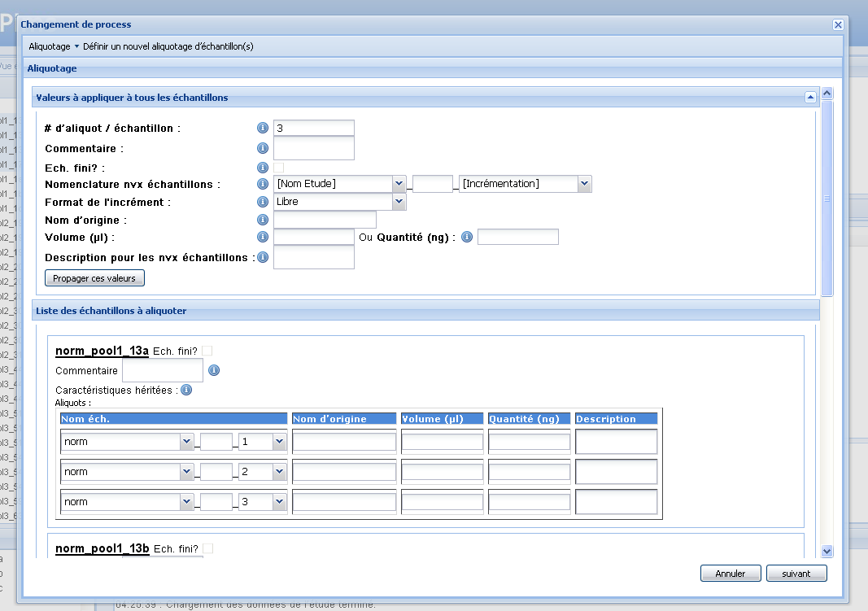Focus Description pour les nvx échantillons field

pos(314,257)
